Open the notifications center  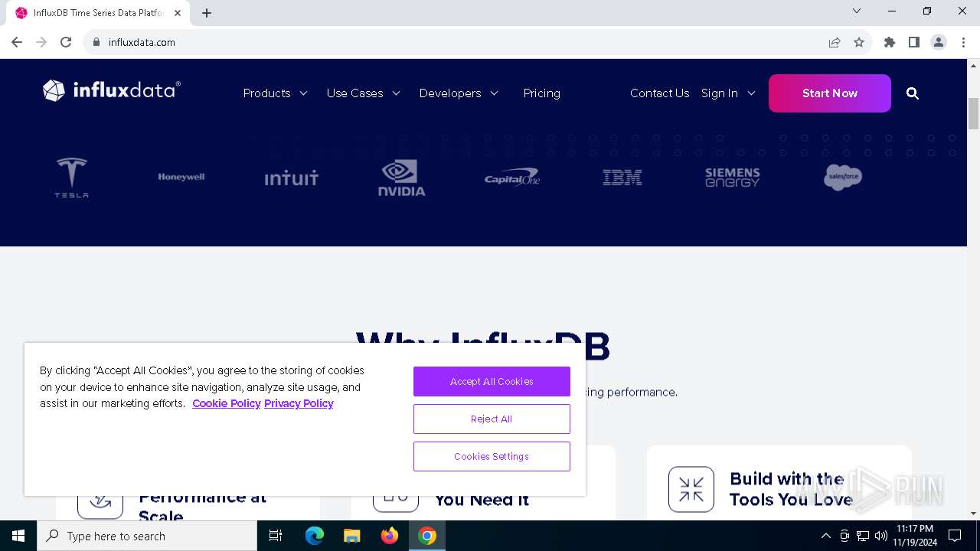point(955,536)
